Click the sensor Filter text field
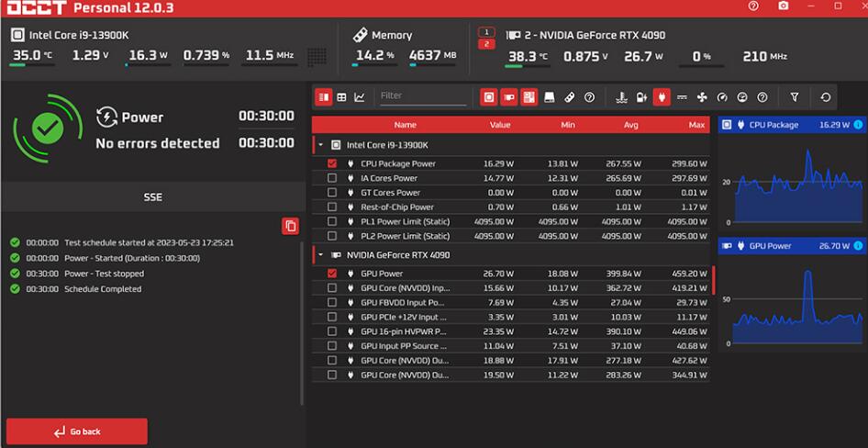This screenshot has height=448, width=868. point(422,95)
